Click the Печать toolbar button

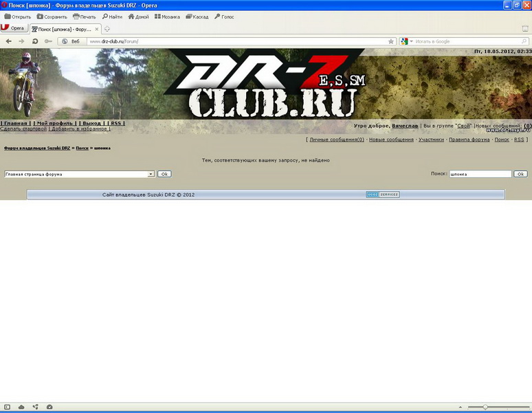click(85, 16)
